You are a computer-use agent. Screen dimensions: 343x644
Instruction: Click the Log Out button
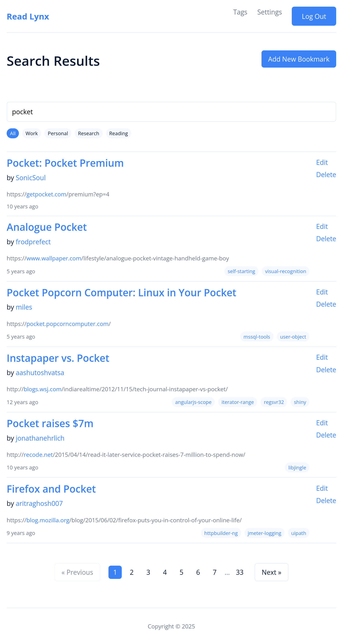[314, 16]
